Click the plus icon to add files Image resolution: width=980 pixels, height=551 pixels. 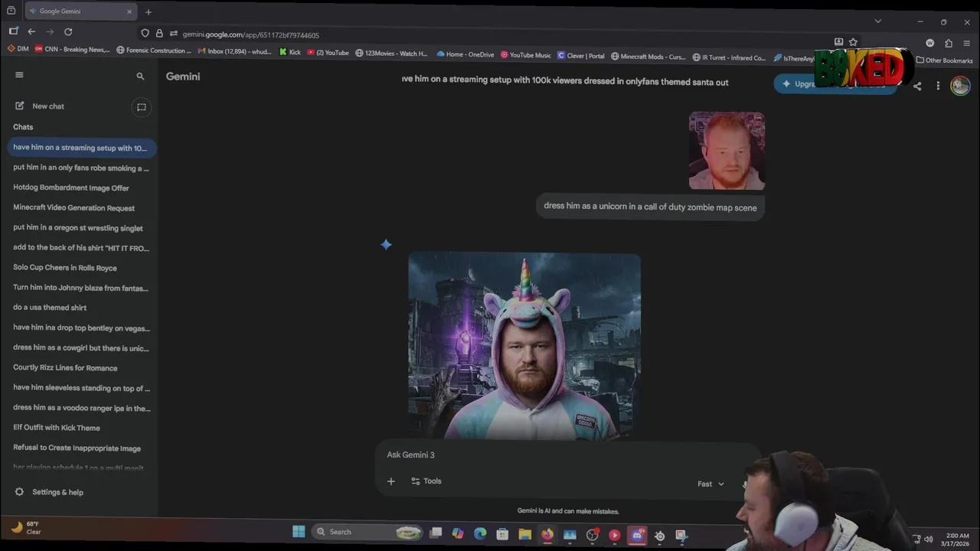coord(391,481)
